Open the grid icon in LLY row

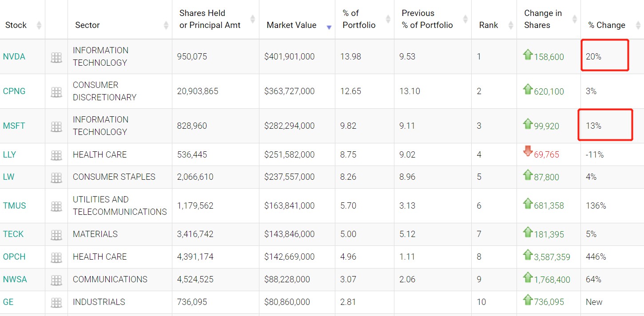click(x=56, y=155)
